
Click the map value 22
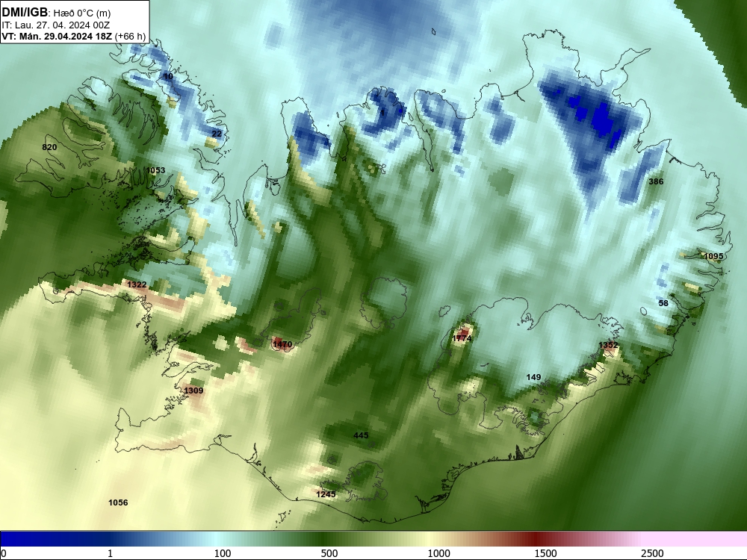[x=217, y=134]
